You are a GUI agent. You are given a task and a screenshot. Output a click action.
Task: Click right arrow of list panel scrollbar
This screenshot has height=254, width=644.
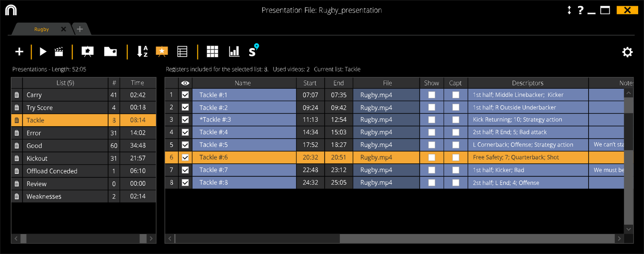click(151, 239)
